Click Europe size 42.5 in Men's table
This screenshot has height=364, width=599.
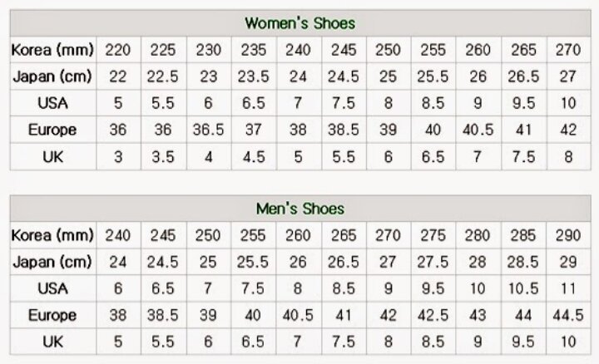(x=433, y=315)
